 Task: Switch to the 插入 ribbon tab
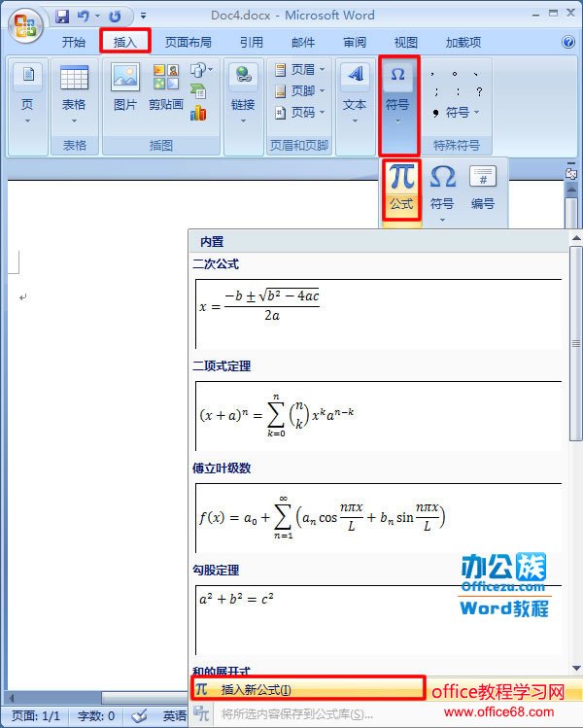(x=125, y=42)
